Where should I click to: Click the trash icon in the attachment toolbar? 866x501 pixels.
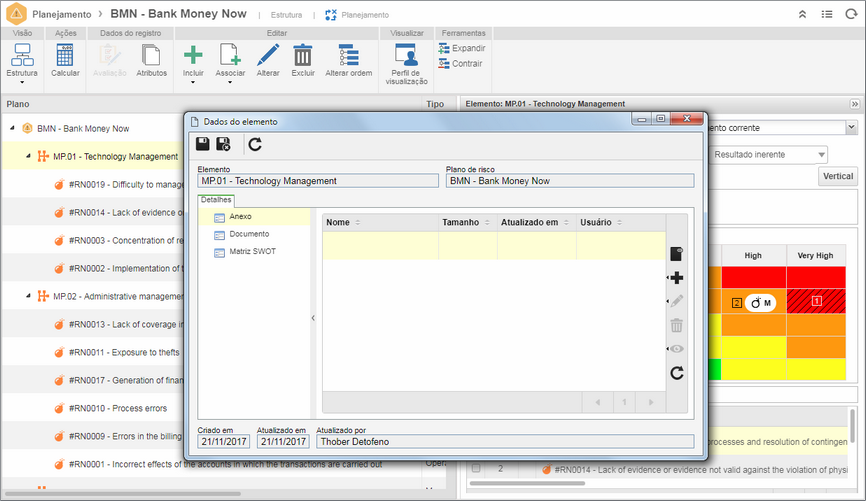677,325
